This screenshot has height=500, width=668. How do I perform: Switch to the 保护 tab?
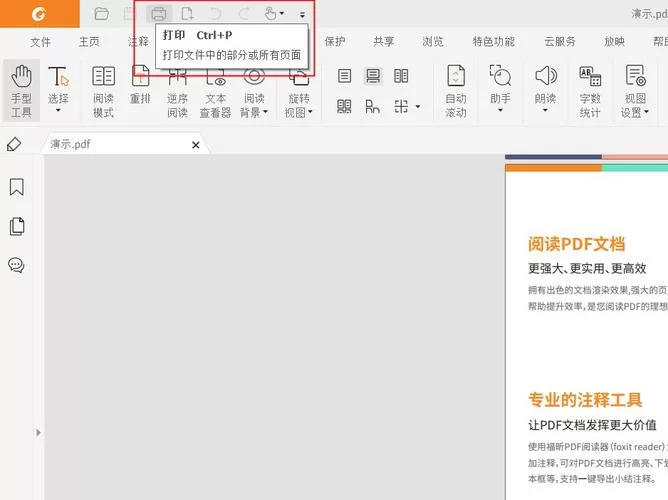pos(335,42)
